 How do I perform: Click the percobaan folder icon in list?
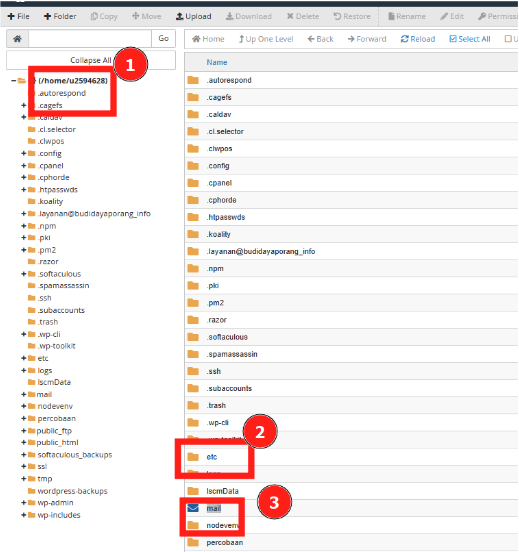(x=193, y=542)
